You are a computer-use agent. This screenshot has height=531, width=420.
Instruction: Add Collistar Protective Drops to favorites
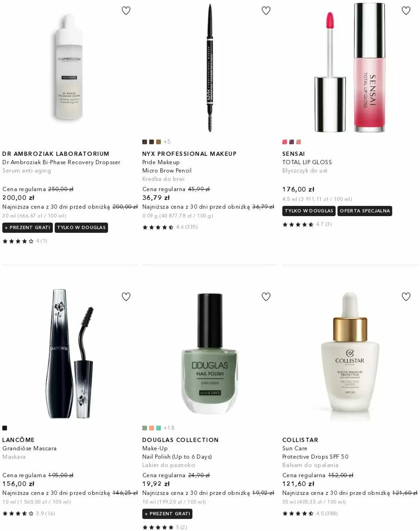coord(406,297)
